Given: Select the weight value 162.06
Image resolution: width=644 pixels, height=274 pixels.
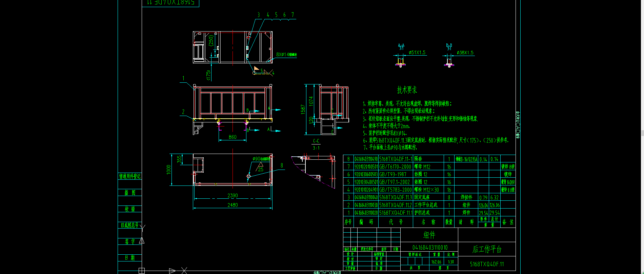Looking at the screenshot, I should [x=436, y=262].
